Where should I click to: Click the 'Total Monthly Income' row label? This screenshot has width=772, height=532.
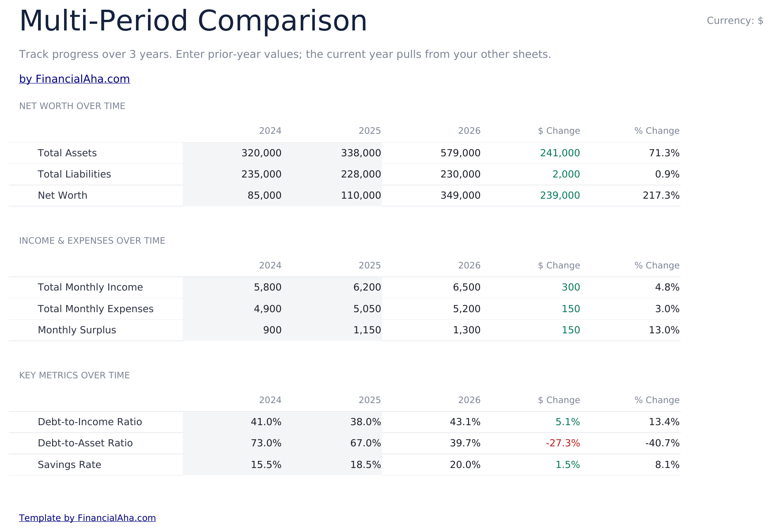point(90,287)
